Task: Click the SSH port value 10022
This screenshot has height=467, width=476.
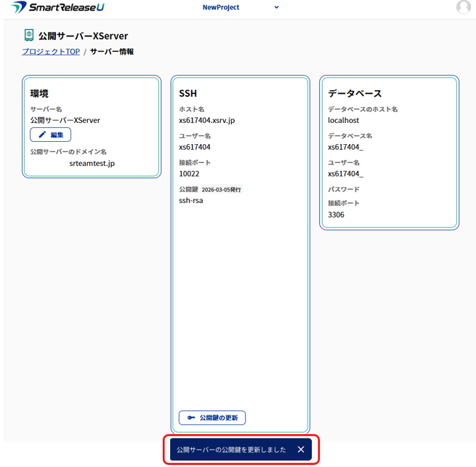Action: point(189,174)
